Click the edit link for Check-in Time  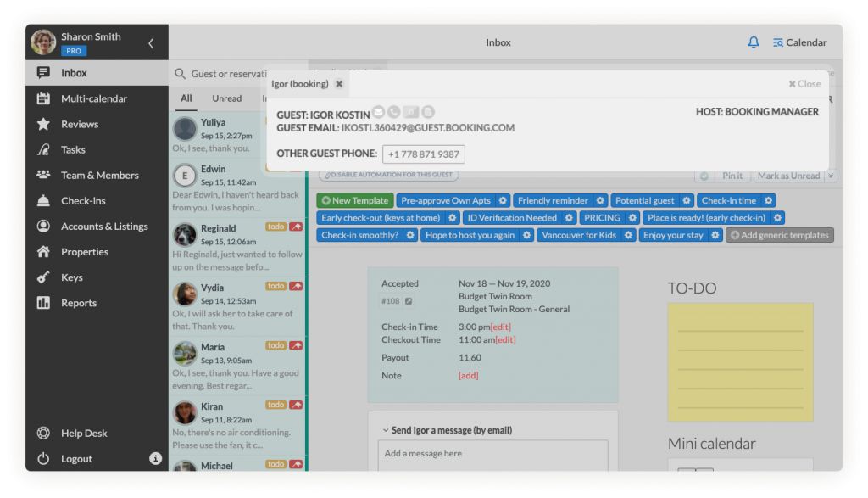pos(501,327)
